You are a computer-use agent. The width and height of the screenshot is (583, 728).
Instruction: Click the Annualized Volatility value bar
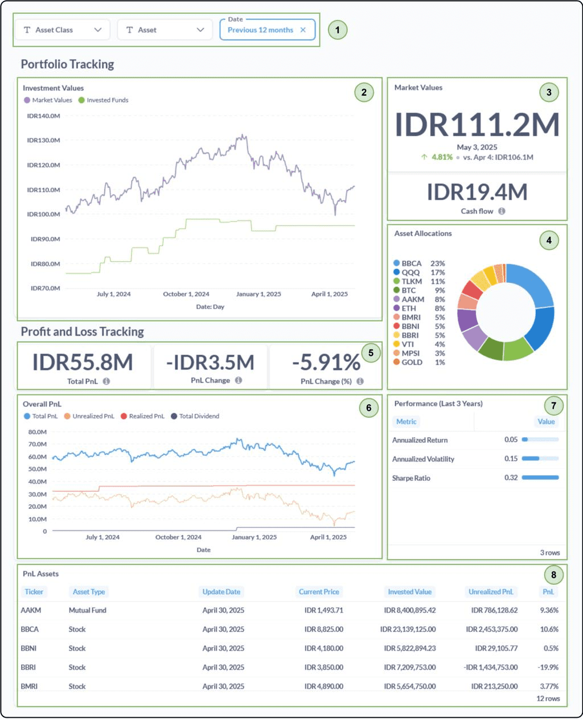tap(540, 459)
